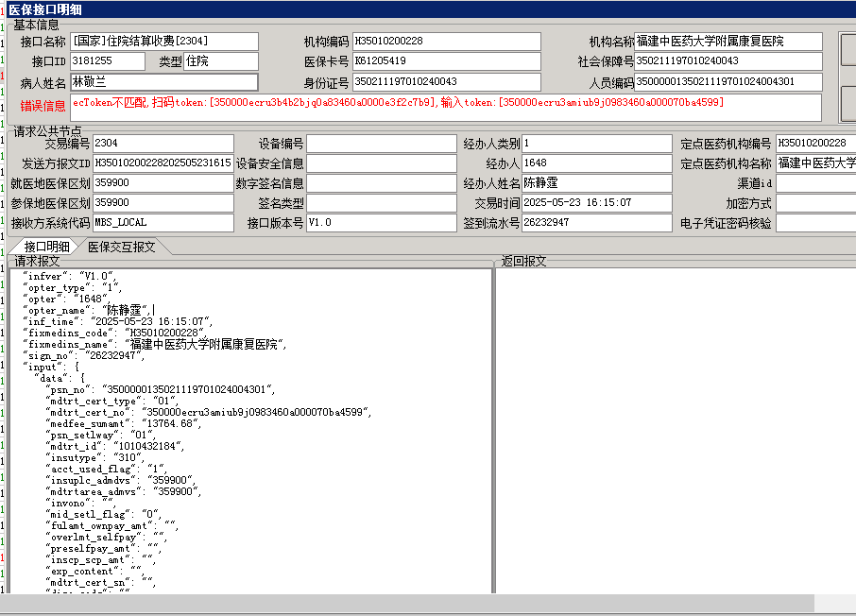856x616 pixels.
Task: Click the "mid_setl_flag": "0" line
Action: click(104, 514)
